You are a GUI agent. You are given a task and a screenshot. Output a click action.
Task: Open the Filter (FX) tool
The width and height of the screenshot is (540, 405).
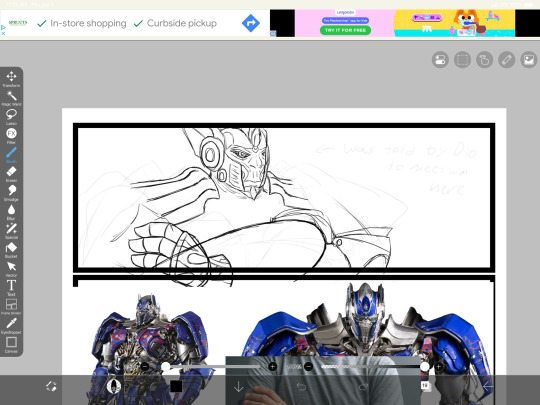(x=11, y=136)
